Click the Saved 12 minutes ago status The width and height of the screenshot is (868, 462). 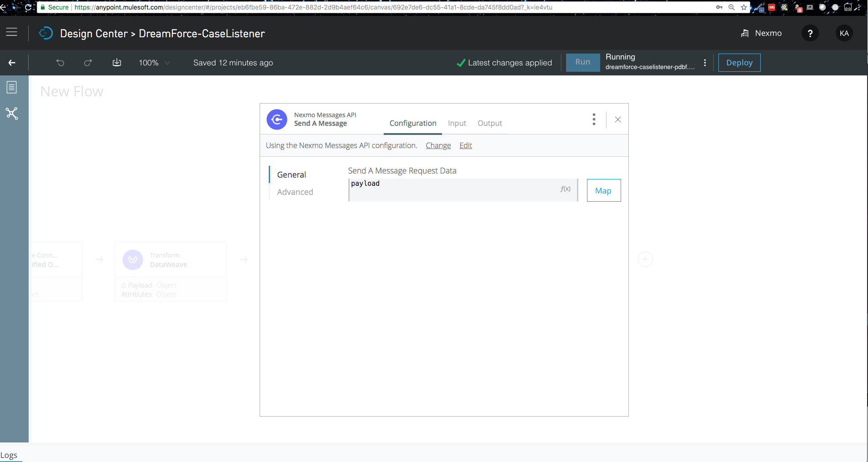[x=233, y=63]
